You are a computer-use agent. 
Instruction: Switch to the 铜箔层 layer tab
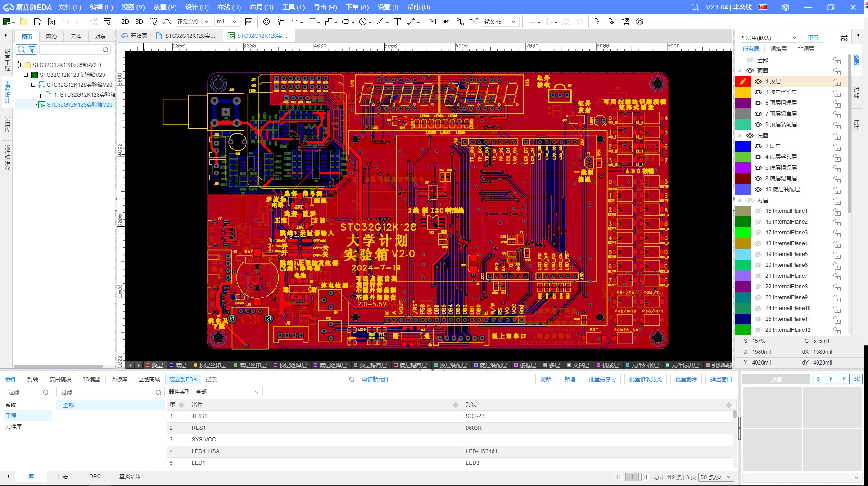click(778, 49)
